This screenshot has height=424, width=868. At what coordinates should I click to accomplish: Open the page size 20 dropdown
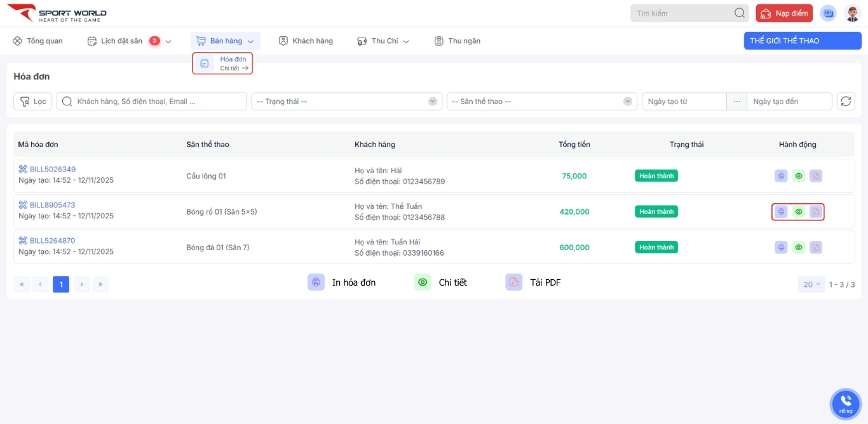811,284
